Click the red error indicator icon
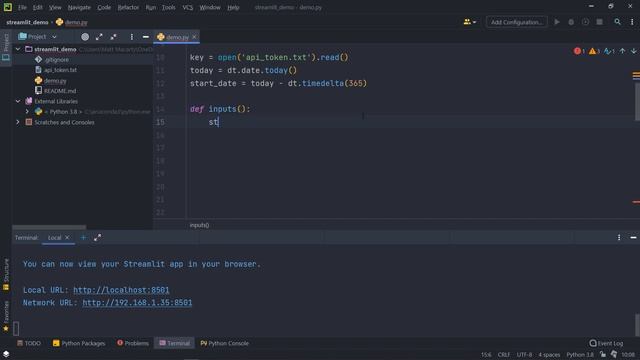Image resolution: width=640 pixels, height=360 pixels. click(x=579, y=51)
